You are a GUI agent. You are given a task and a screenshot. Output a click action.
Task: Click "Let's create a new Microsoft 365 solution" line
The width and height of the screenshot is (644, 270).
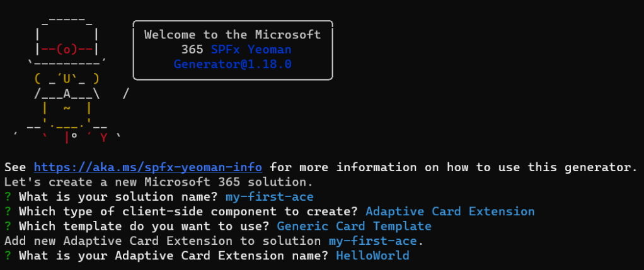click(159, 183)
